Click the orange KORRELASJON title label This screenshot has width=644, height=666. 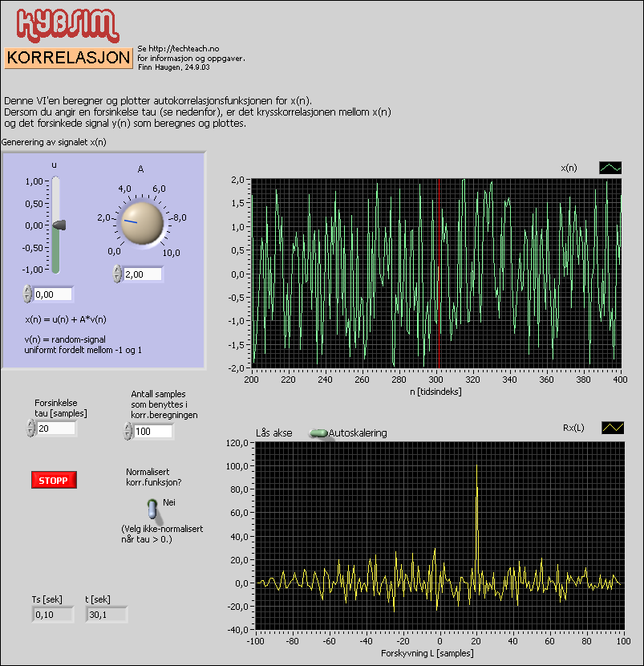68,59
